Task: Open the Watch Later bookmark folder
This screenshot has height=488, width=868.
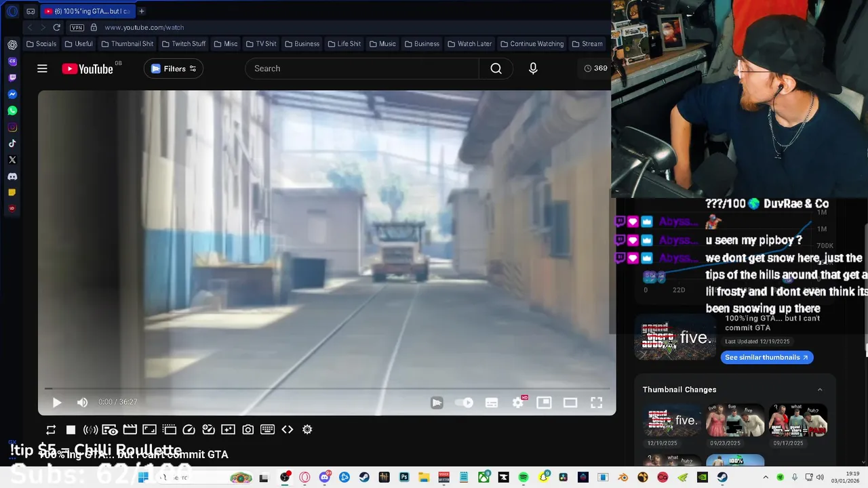Action: click(469, 44)
